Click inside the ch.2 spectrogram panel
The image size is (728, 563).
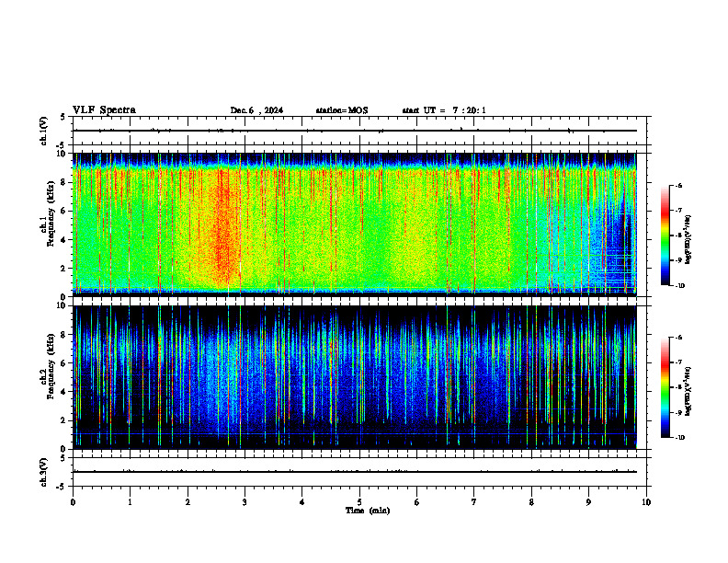point(354,377)
